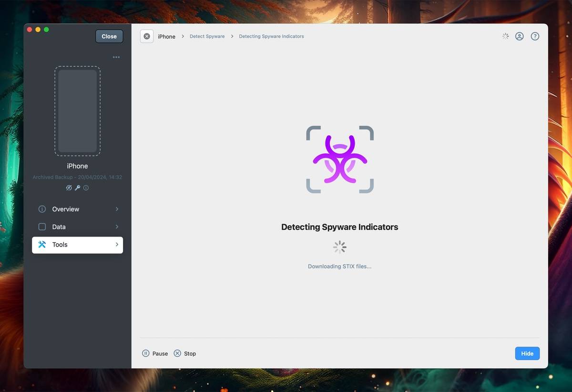Click the blue Hide button

527,353
